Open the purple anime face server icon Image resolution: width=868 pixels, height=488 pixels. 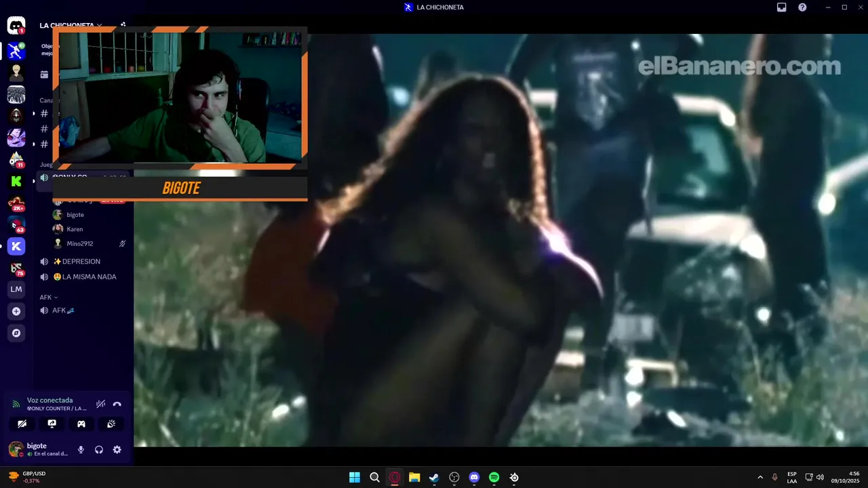pos(16,138)
